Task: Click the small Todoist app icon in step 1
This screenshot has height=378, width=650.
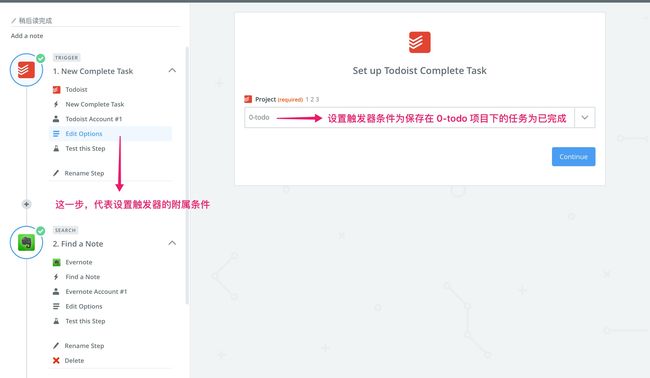Action: coord(56,90)
